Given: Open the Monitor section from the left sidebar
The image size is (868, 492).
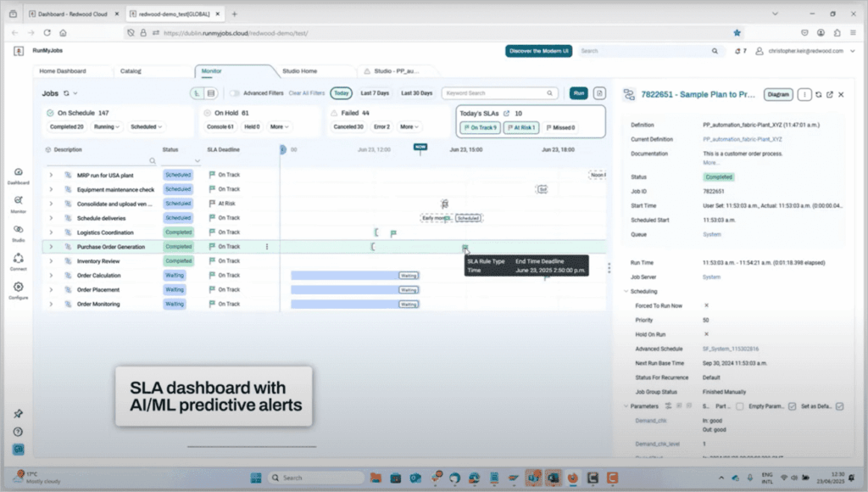Looking at the screenshot, I should pos(17,200).
